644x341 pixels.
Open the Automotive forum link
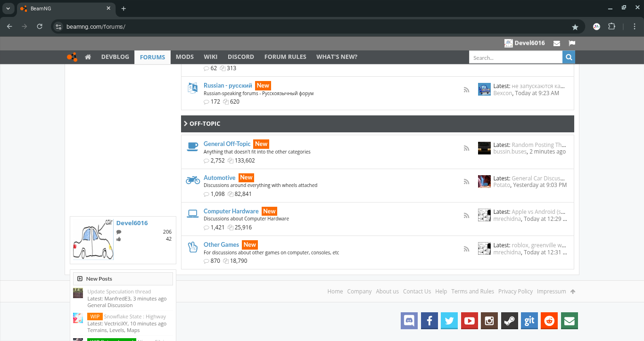(220, 178)
